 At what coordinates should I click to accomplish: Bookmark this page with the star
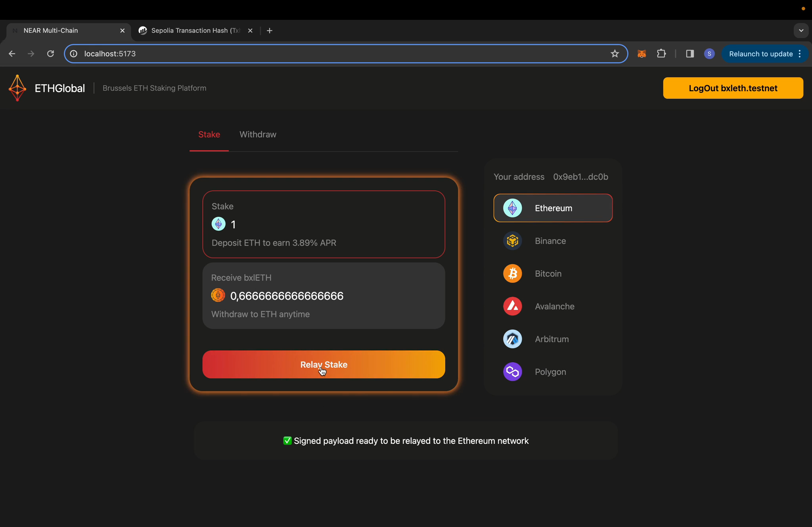615,53
